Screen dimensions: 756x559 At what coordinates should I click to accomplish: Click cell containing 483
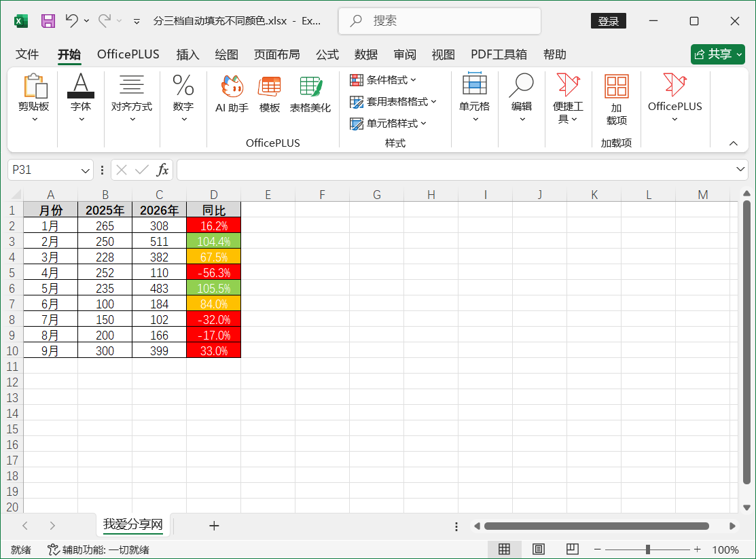click(x=159, y=289)
